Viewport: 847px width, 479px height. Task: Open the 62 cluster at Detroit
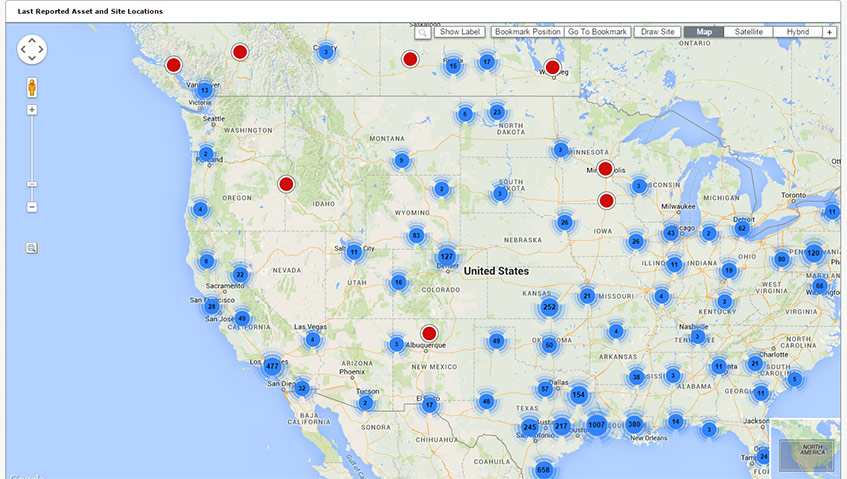(742, 228)
